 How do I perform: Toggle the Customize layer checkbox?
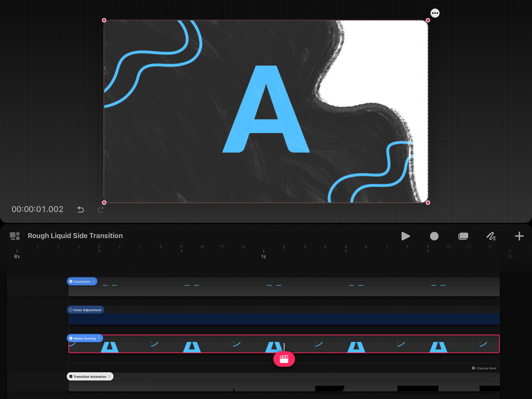coord(71,281)
